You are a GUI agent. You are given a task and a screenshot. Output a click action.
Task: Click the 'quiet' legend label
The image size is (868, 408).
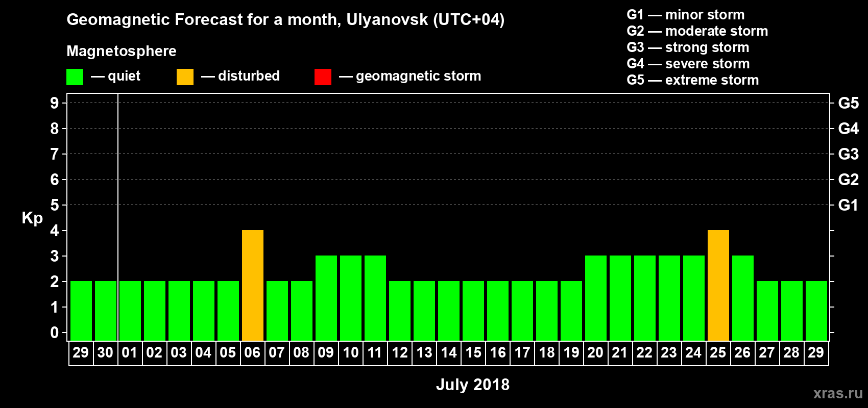[124, 76]
